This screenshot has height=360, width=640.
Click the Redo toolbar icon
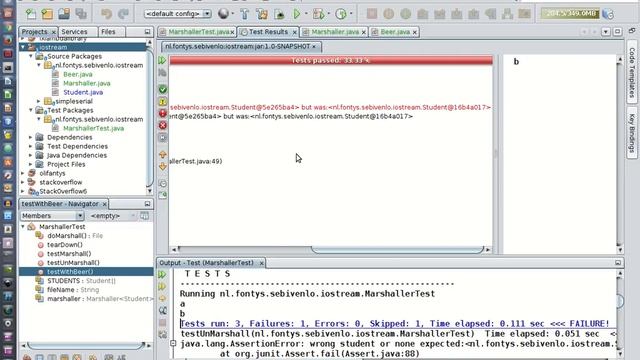tap(123, 14)
